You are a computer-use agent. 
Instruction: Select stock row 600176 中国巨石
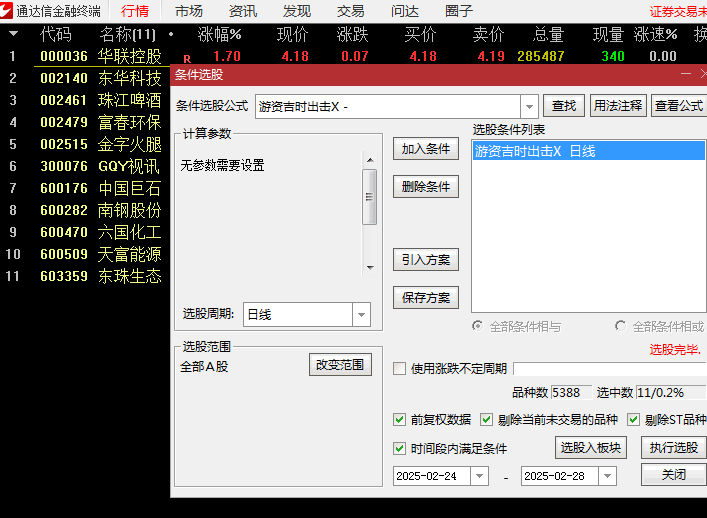tap(85, 188)
